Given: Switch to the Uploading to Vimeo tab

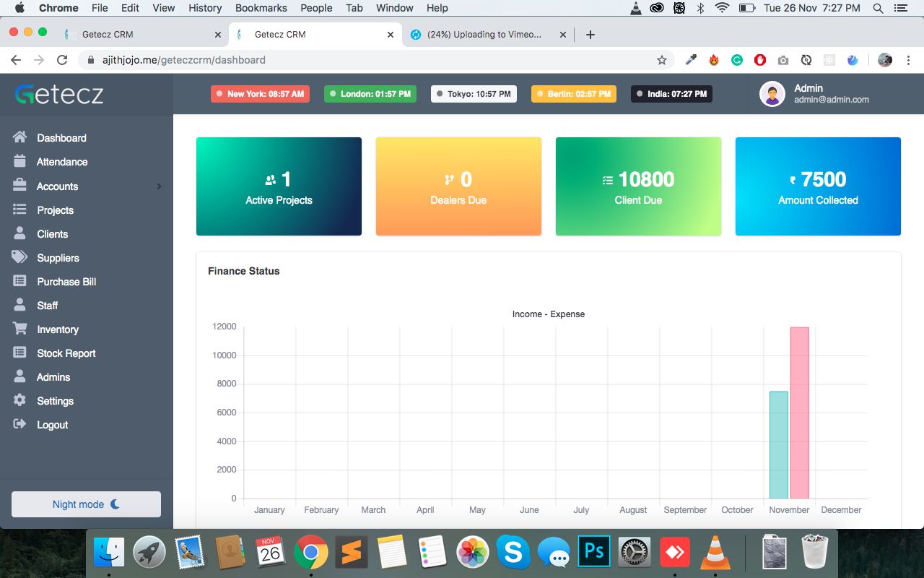Looking at the screenshot, I should coord(488,34).
